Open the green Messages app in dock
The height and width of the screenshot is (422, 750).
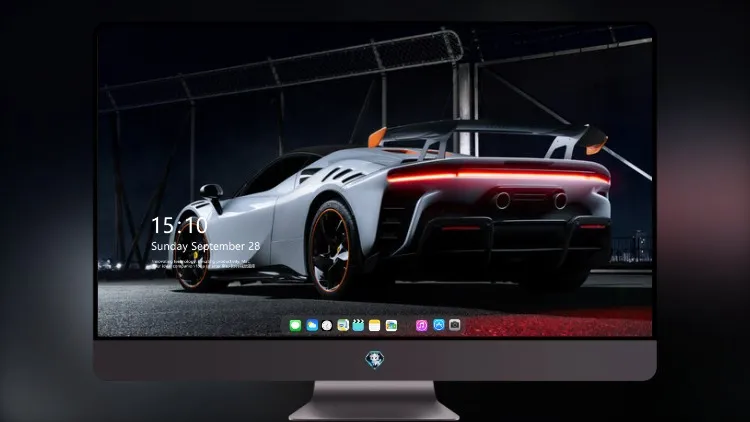295,326
